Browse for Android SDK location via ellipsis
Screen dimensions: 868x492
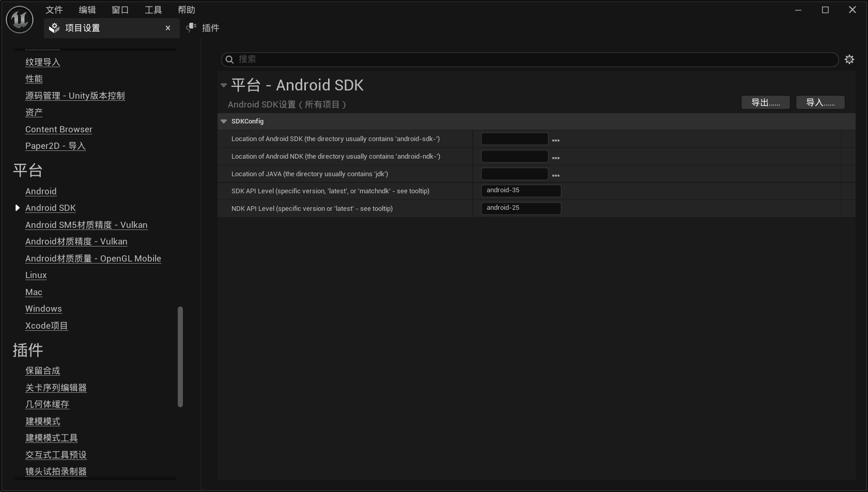556,141
